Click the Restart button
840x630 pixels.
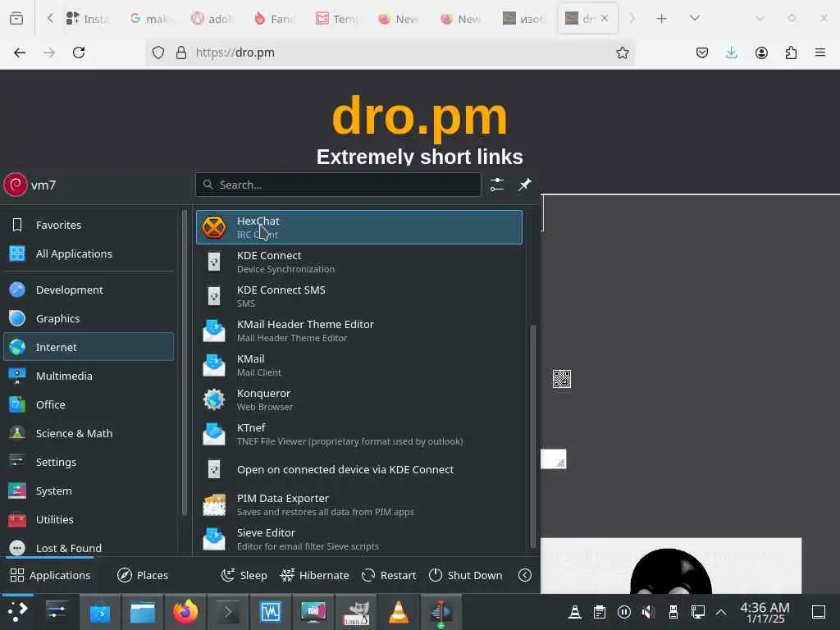click(x=389, y=575)
